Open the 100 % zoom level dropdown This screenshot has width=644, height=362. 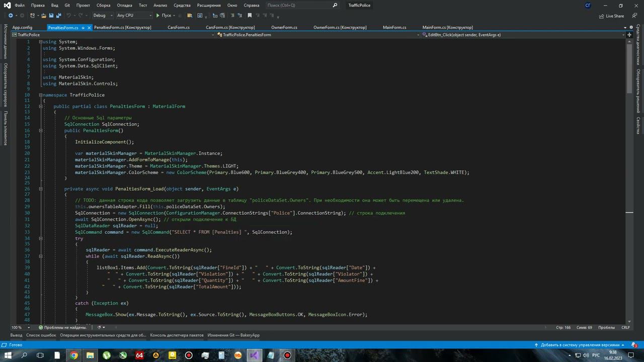tap(20, 327)
